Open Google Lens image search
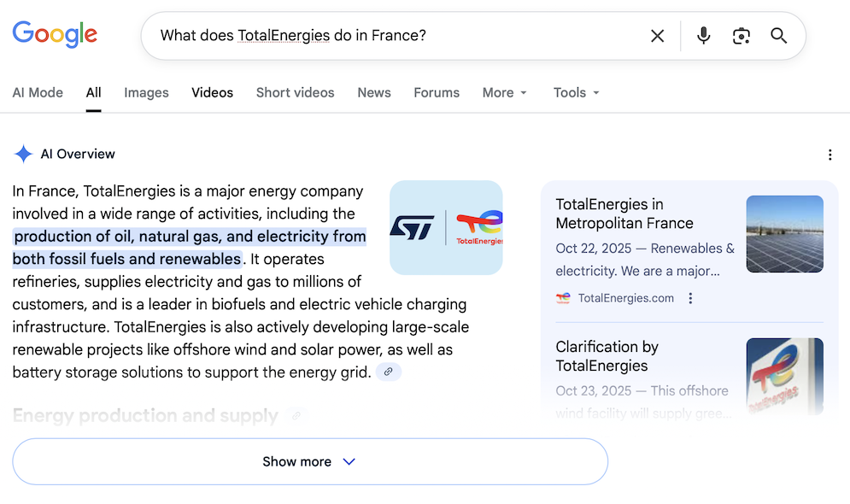The width and height of the screenshot is (850, 504). [x=741, y=36]
